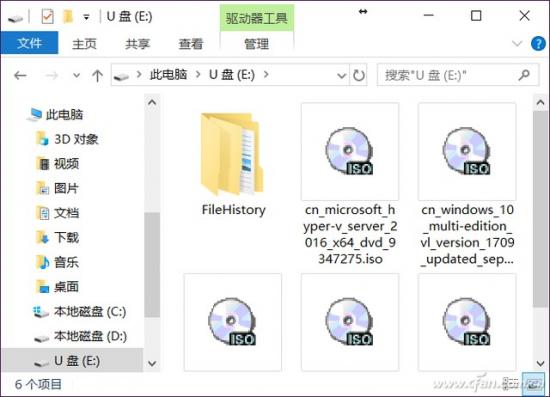Image resolution: width=550 pixels, height=397 pixels.
Task: Select 图片 folder in navigation pane
Action: pos(57,188)
